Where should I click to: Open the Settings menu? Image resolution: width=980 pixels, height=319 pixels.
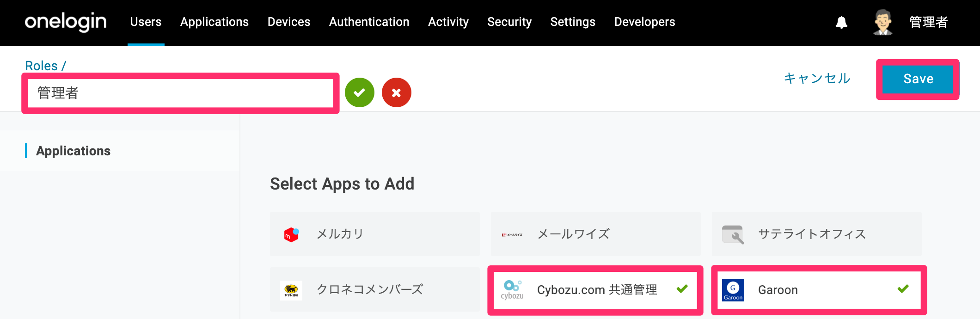[x=573, y=22]
